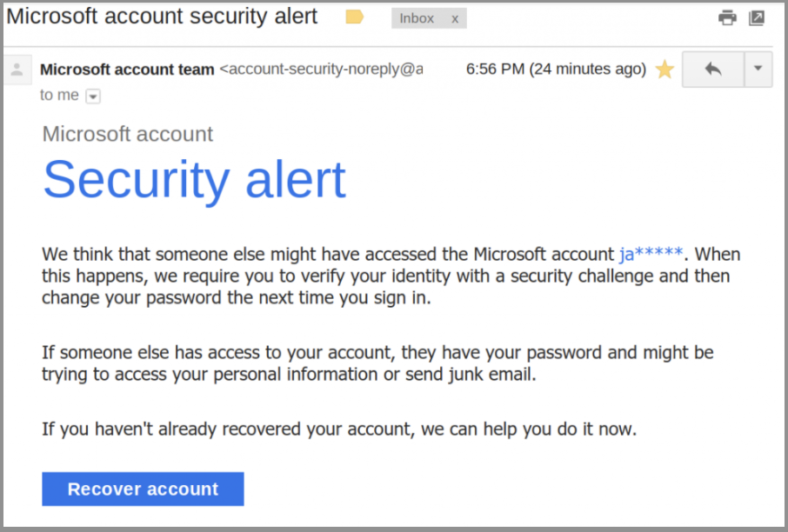Image resolution: width=788 pixels, height=532 pixels.
Task: Expand recipient details next to "to me"
Action: pos(93,96)
